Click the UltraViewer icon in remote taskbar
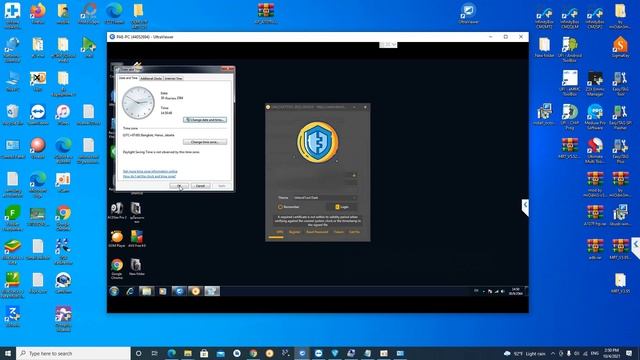Screen dimensions: 640x360 179,291
